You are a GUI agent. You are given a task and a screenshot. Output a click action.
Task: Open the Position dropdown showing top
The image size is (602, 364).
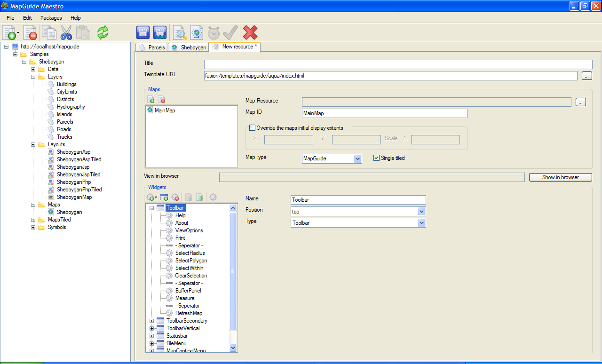coord(422,212)
